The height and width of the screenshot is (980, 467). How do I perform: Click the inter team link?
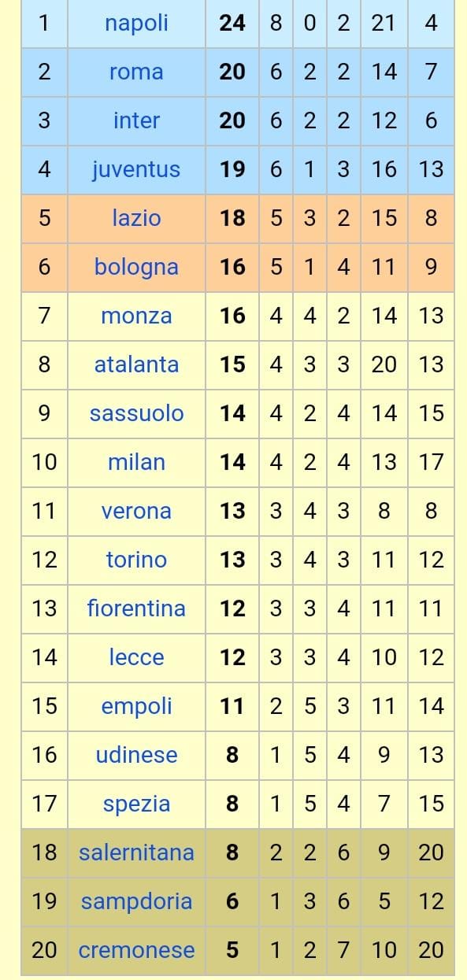[136, 120]
